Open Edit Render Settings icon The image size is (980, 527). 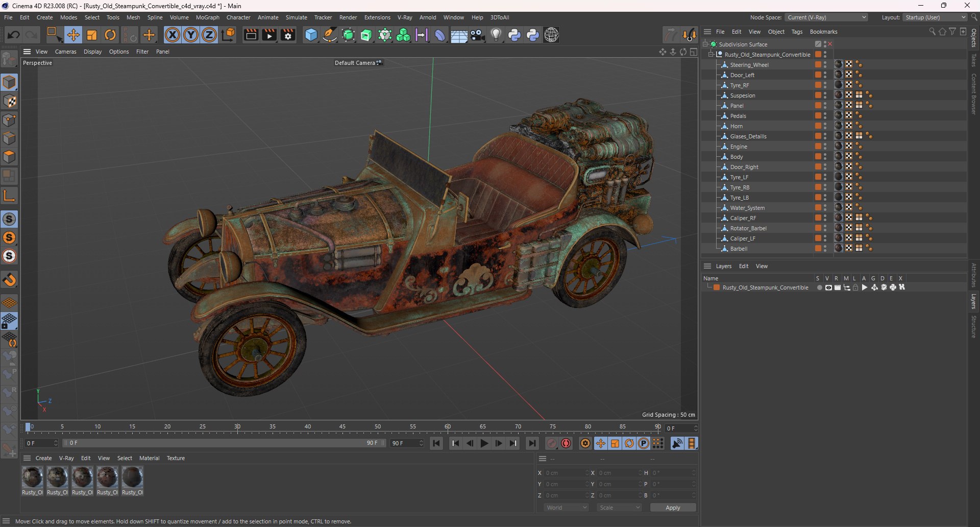(288, 35)
